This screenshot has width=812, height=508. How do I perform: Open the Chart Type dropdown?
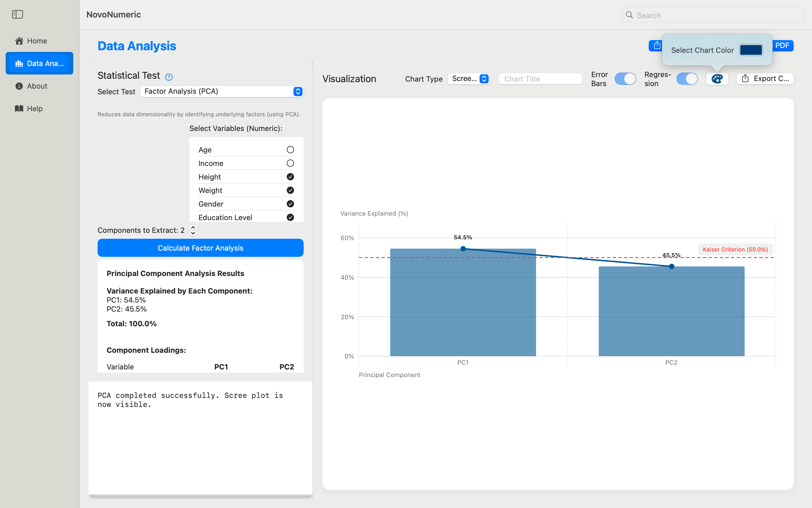click(x=468, y=79)
